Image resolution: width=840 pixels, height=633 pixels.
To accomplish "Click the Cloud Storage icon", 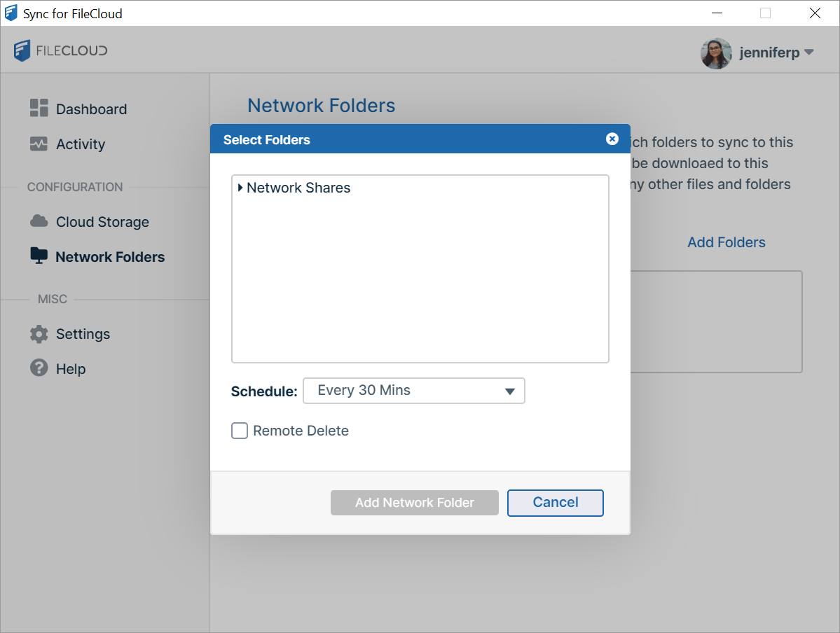I will pyautogui.click(x=39, y=221).
